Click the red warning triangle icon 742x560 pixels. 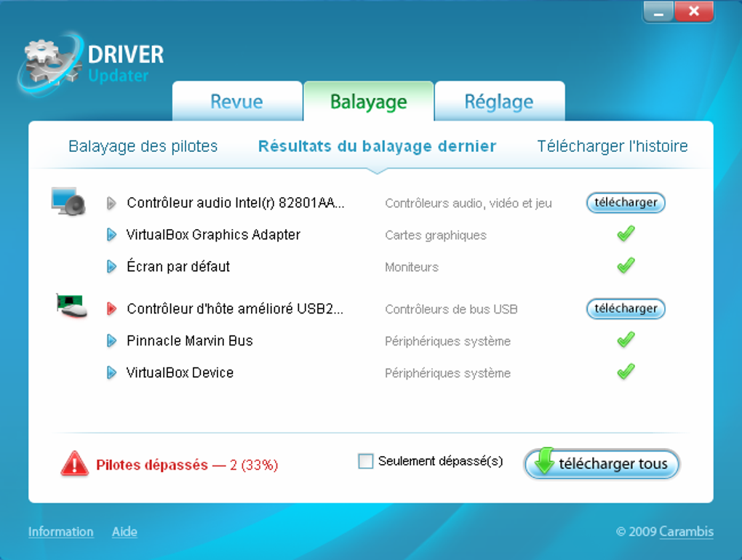[74, 463]
